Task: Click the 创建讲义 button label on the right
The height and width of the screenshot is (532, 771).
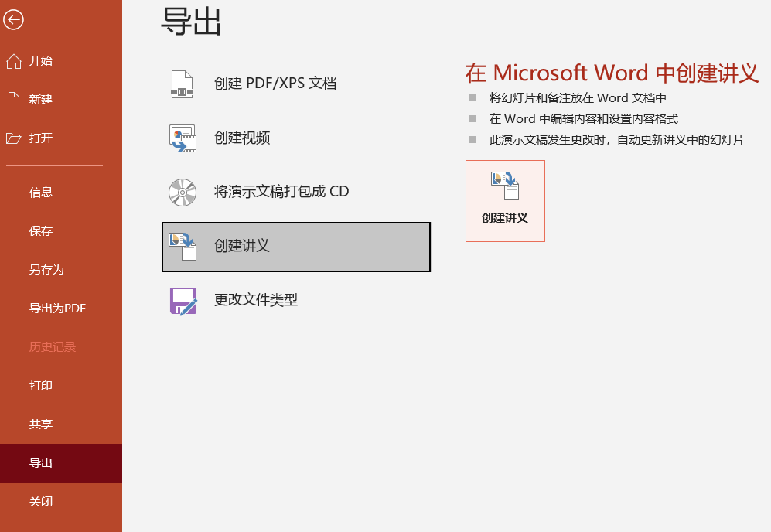Action: pos(505,218)
